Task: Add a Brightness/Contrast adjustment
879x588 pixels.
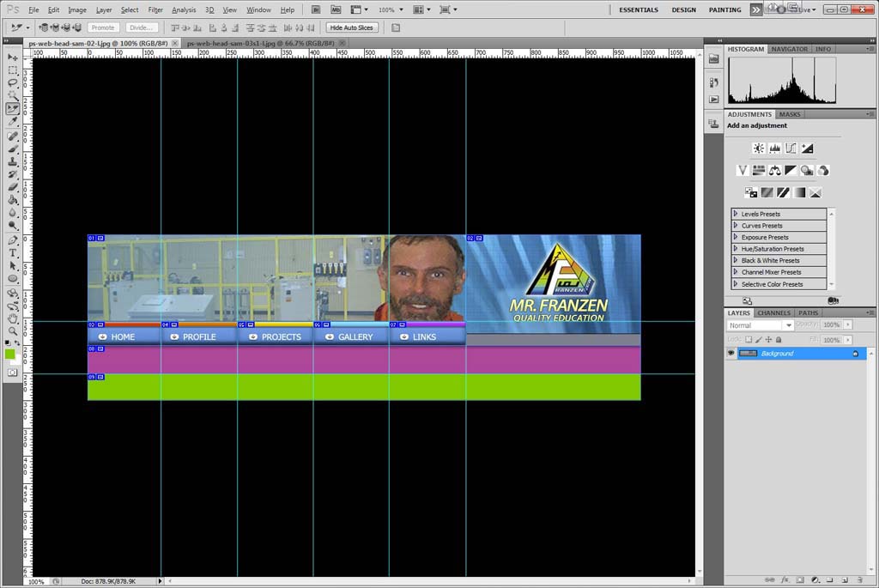Action: [x=759, y=149]
